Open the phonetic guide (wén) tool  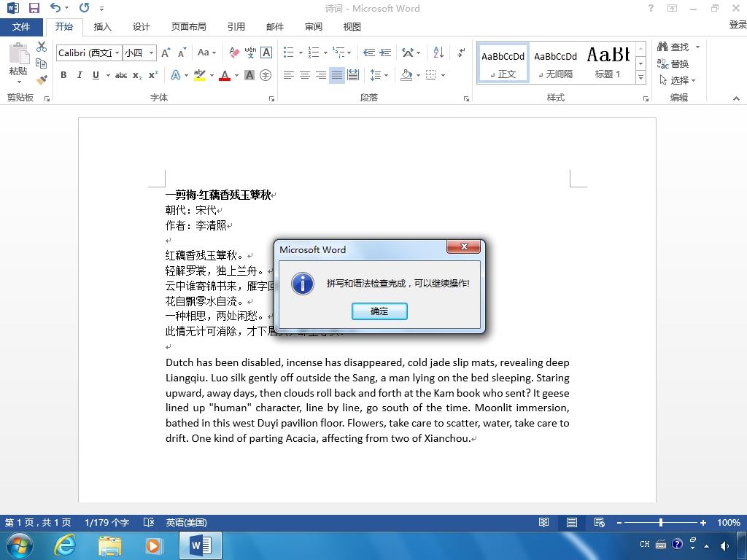[250, 52]
